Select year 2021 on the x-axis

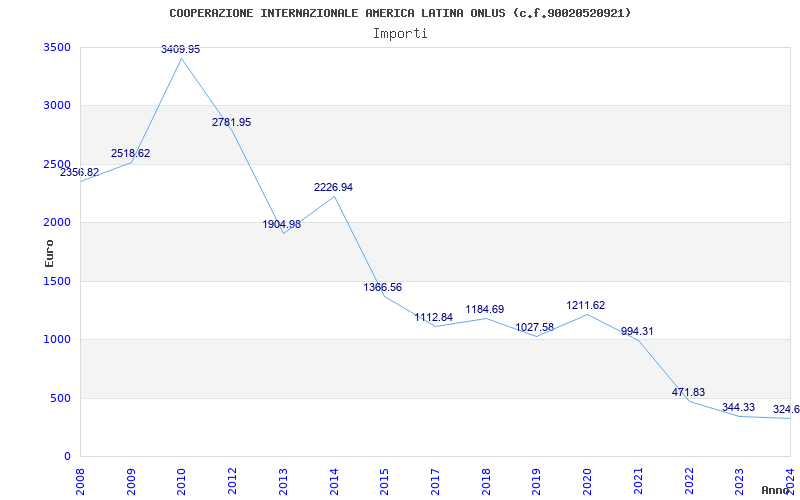pos(638,481)
